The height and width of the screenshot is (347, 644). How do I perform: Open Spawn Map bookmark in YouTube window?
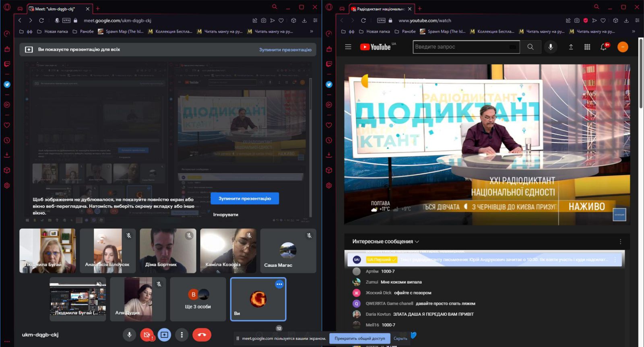(442, 31)
